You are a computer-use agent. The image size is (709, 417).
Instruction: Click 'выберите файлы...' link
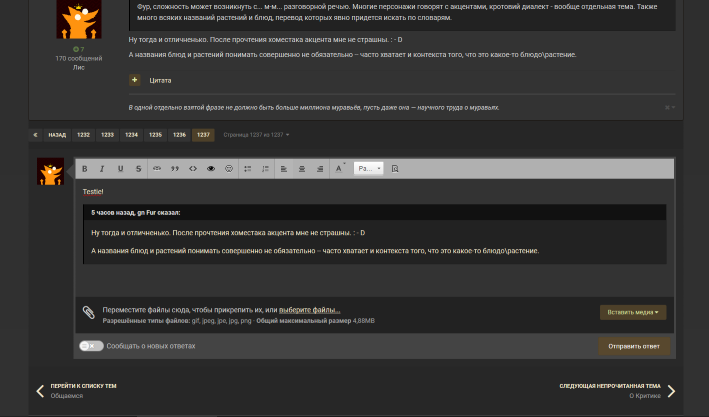pos(310,310)
